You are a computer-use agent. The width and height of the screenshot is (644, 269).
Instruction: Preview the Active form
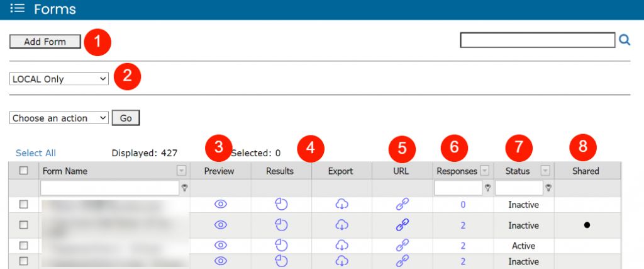pyautogui.click(x=221, y=245)
